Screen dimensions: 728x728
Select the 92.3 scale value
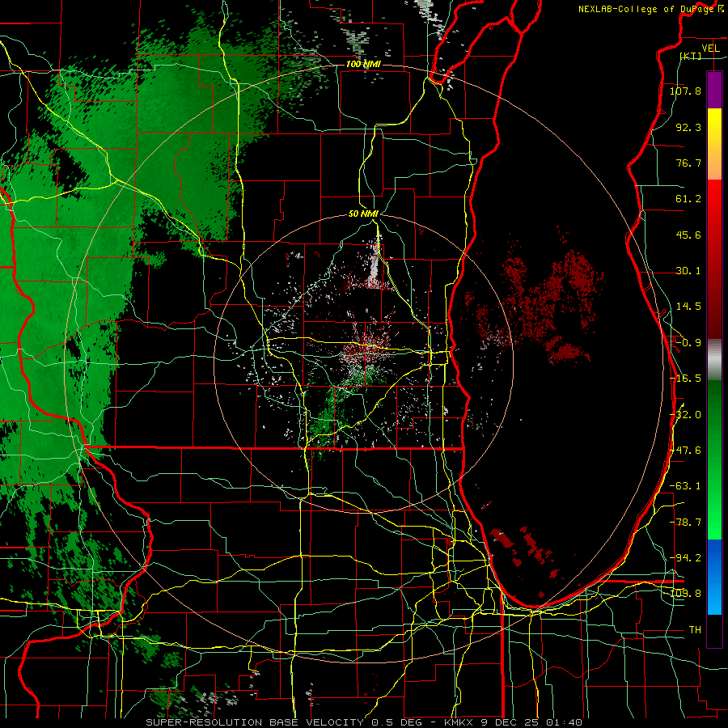tap(688, 127)
